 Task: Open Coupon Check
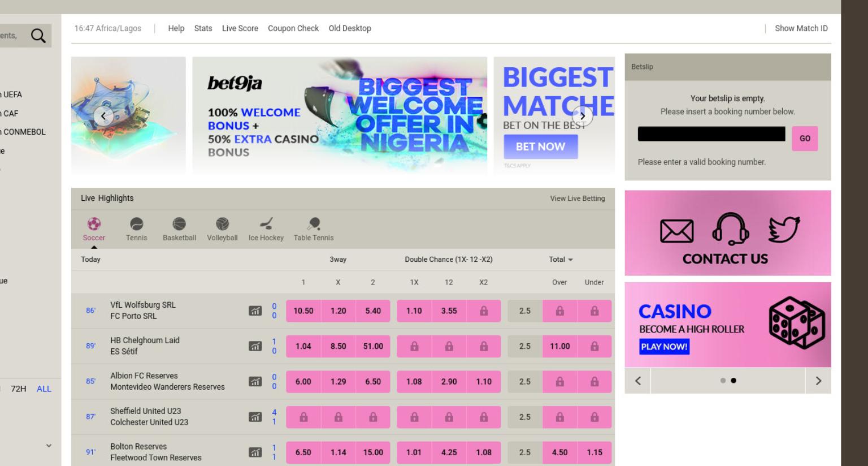point(293,28)
